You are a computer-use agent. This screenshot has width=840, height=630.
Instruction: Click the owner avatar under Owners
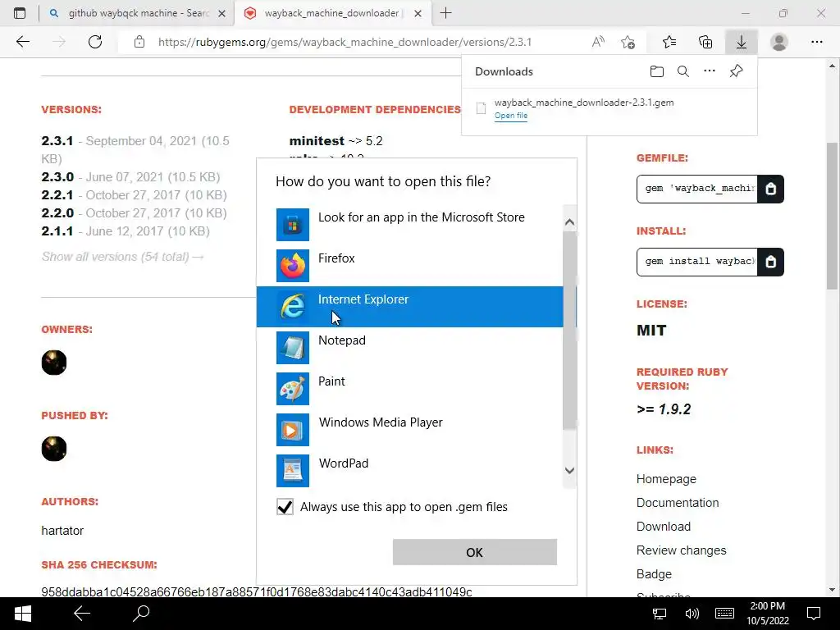tap(54, 363)
